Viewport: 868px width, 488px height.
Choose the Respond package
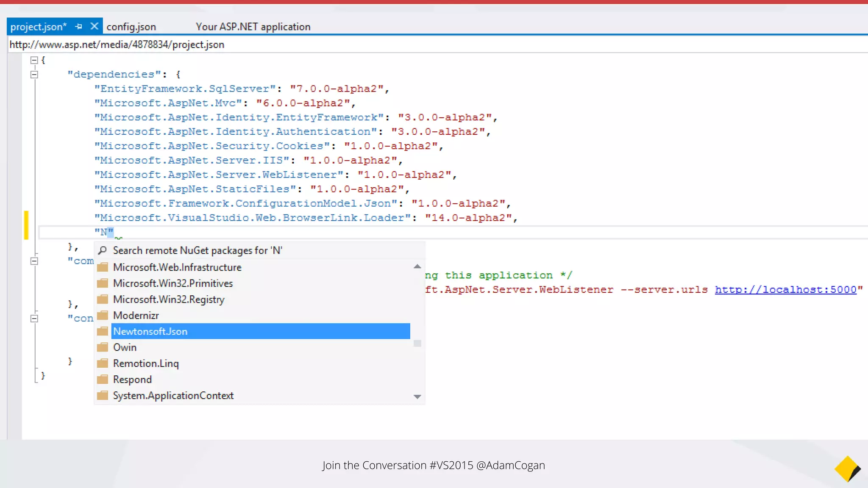(x=132, y=380)
